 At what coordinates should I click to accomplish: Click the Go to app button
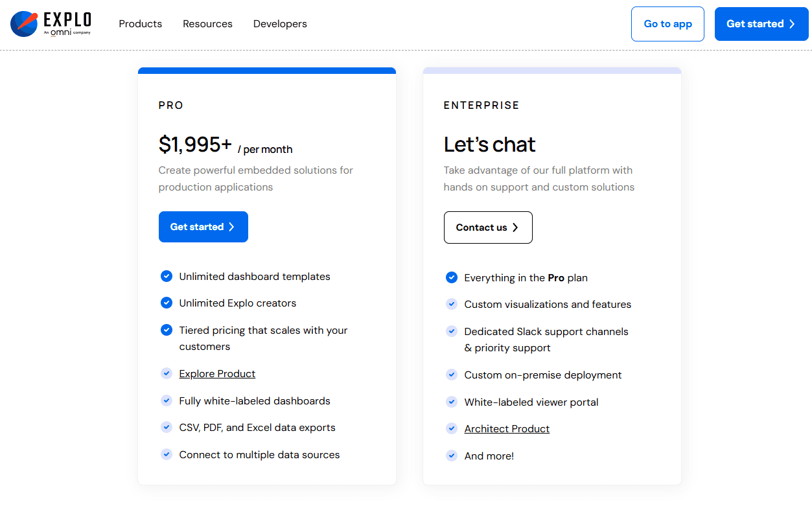point(667,23)
